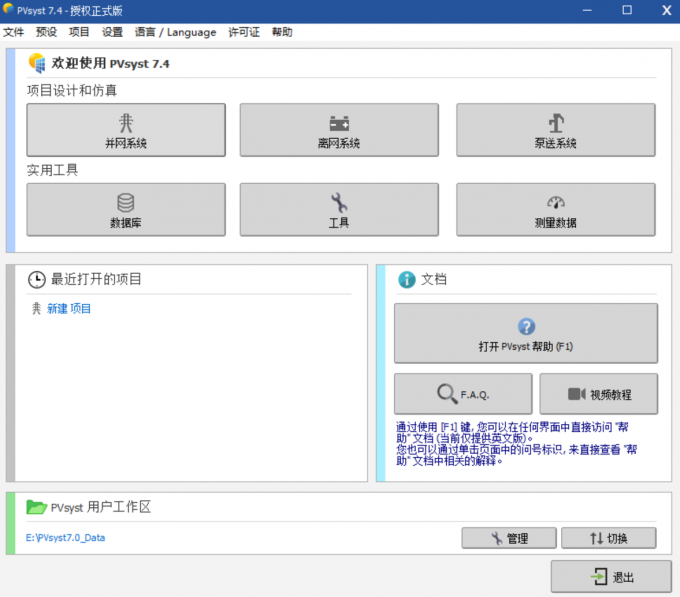Open the 预设 menu
This screenshot has width=680, height=597.
46,32
